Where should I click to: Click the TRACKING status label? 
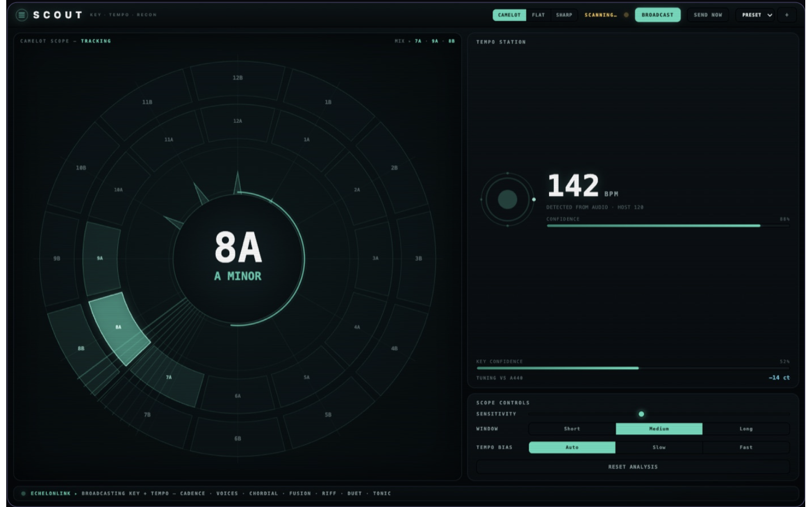pyautogui.click(x=96, y=41)
